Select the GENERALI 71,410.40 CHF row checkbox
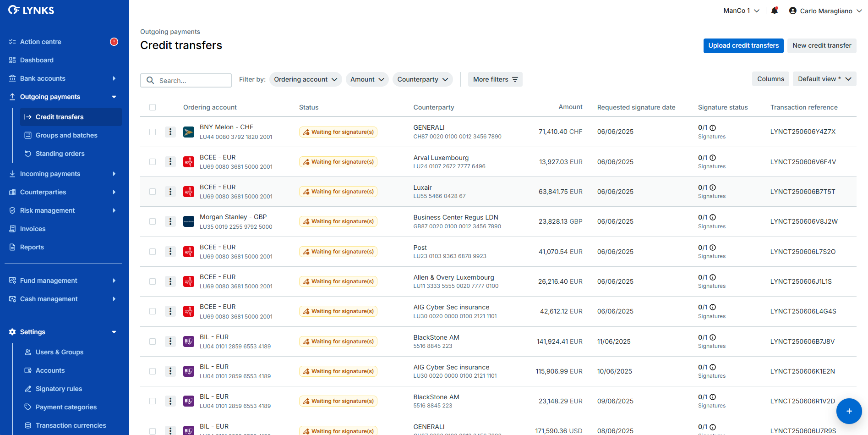This screenshot has height=435, width=868. (x=153, y=132)
